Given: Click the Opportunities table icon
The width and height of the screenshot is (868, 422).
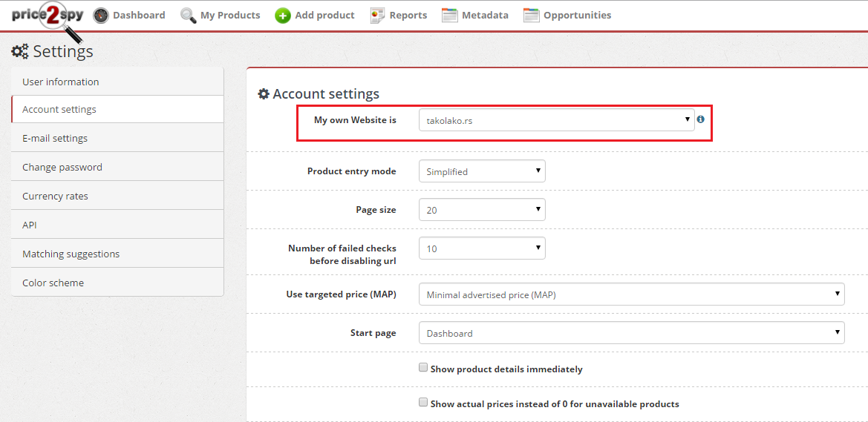Looking at the screenshot, I should point(532,16).
